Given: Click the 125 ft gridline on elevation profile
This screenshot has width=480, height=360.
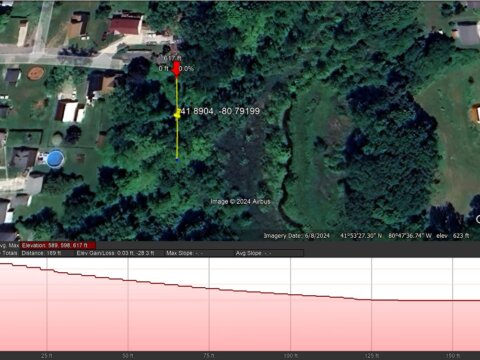Looking at the screenshot, I should [x=371, y=304].
